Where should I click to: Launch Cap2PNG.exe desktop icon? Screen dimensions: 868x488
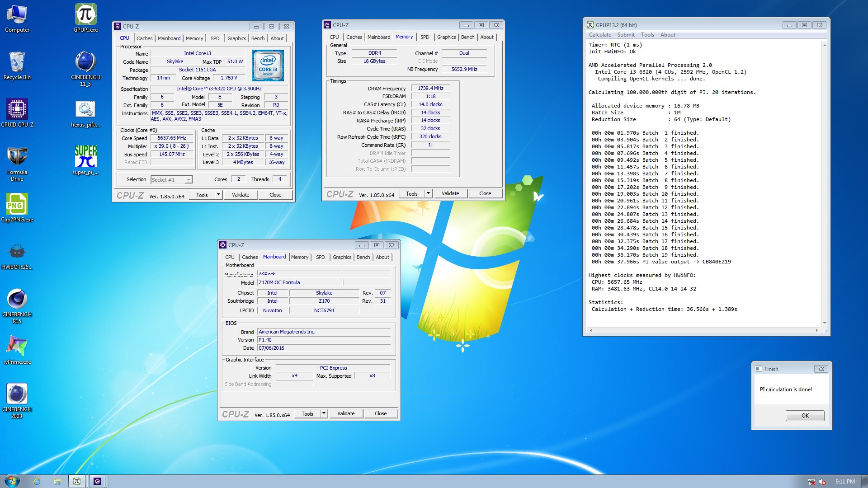[x=17, y=208]
